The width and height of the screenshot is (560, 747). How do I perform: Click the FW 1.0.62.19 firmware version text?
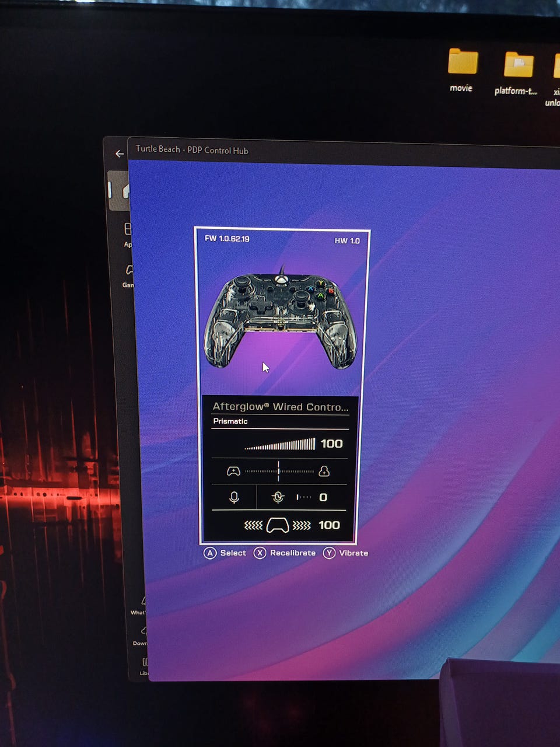pyautogui.click(x=227, y=239)
